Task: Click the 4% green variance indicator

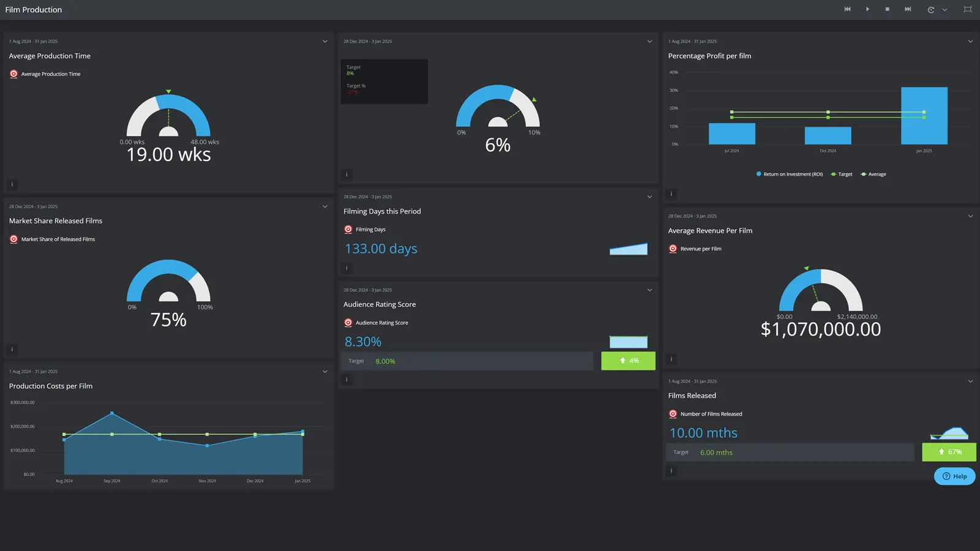Action: [628, 361]
